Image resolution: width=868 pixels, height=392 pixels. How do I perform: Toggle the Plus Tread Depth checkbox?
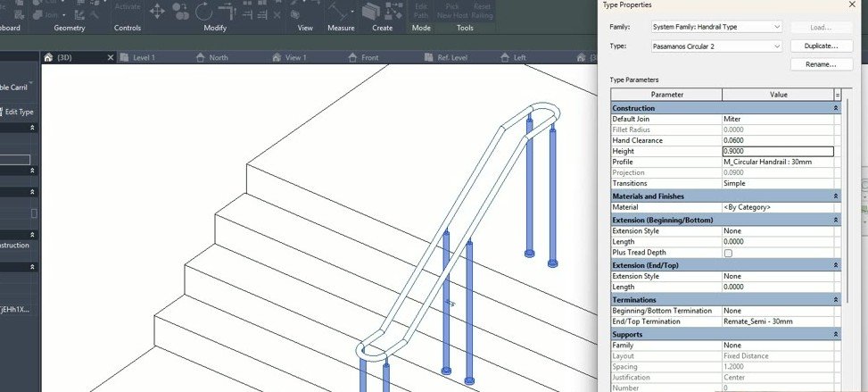coord(729,253)
